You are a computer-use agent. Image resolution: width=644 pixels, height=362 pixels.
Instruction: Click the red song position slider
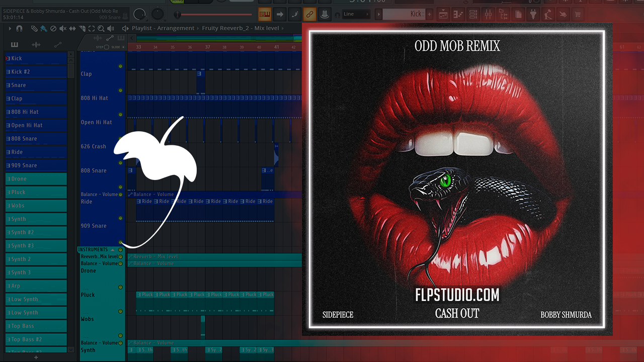(x=178, y=15)
